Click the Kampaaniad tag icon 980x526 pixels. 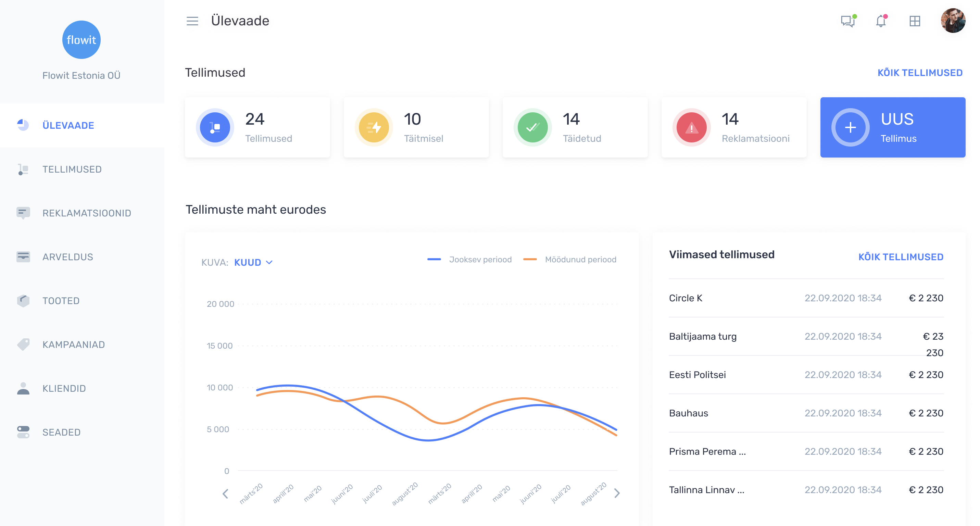(23, 344)
